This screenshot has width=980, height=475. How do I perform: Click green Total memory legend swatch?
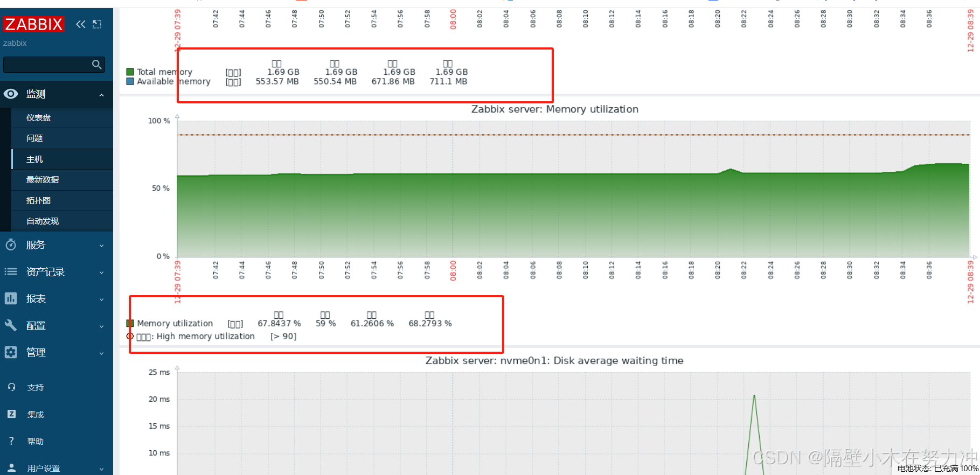(130, 72)
